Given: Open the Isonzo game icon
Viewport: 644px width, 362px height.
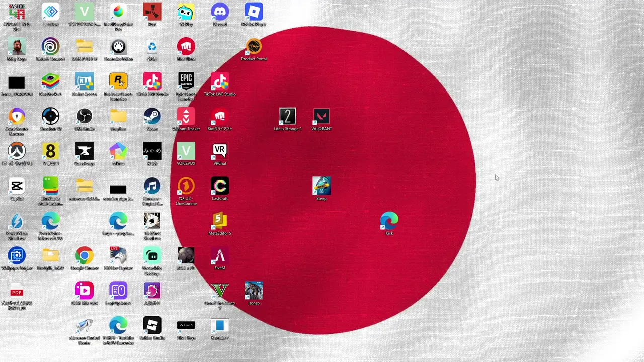Looking at the screenshot, I should (254, 291).
